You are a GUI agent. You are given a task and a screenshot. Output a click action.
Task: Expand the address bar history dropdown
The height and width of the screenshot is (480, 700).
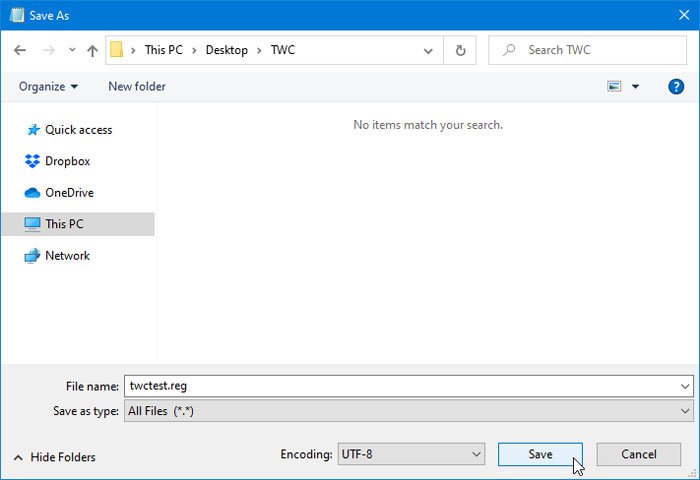click(x=428, y=50)
